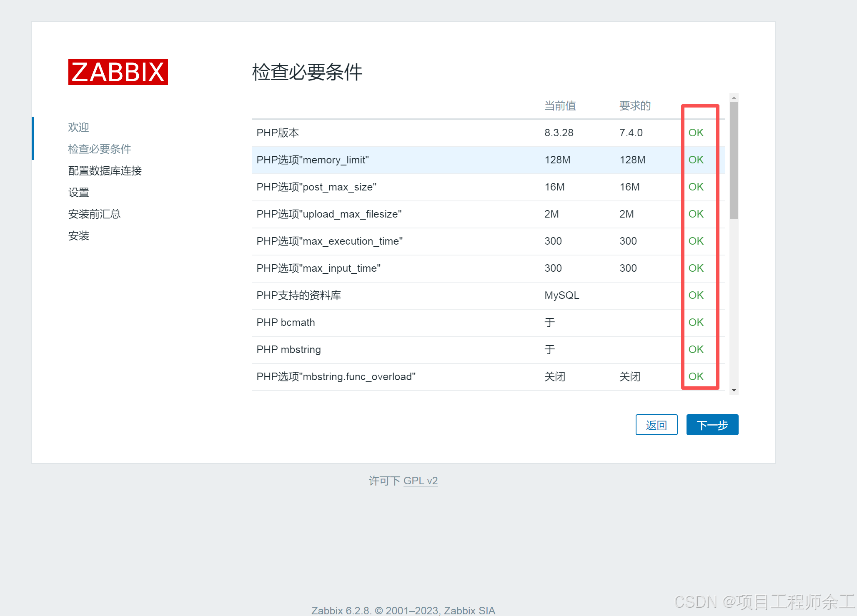Click OK status for post_max_size

tap(696, 187)
